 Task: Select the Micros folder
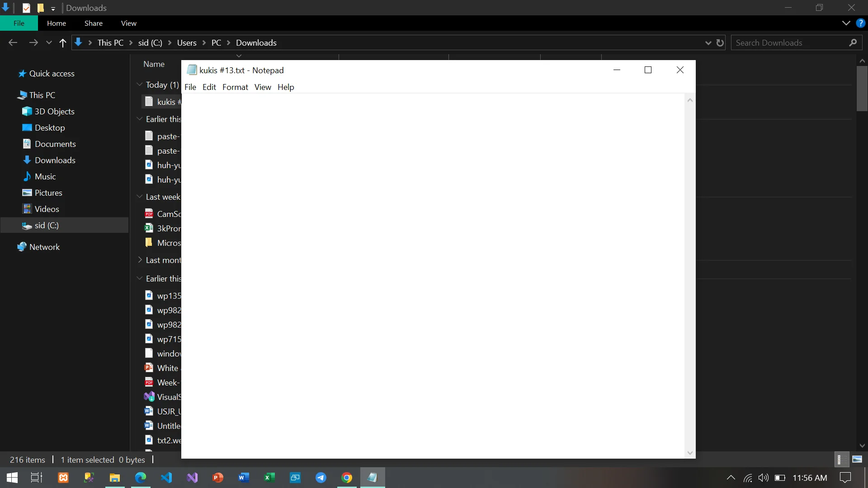(163, 243)
